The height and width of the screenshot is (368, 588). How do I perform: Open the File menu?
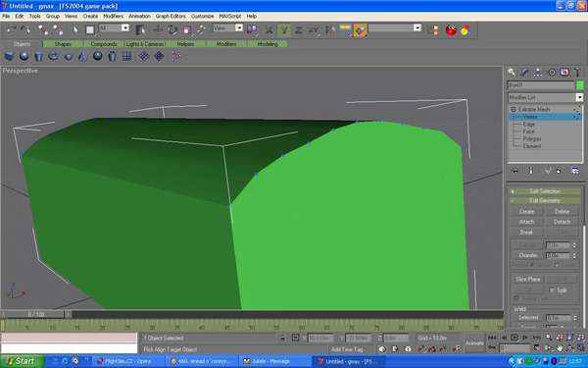6,16
